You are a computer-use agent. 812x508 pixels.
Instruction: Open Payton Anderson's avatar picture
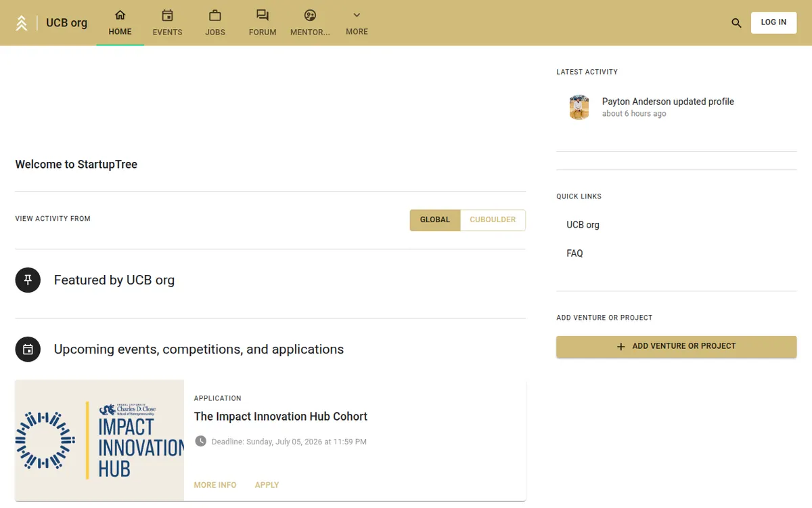(579, 107)
